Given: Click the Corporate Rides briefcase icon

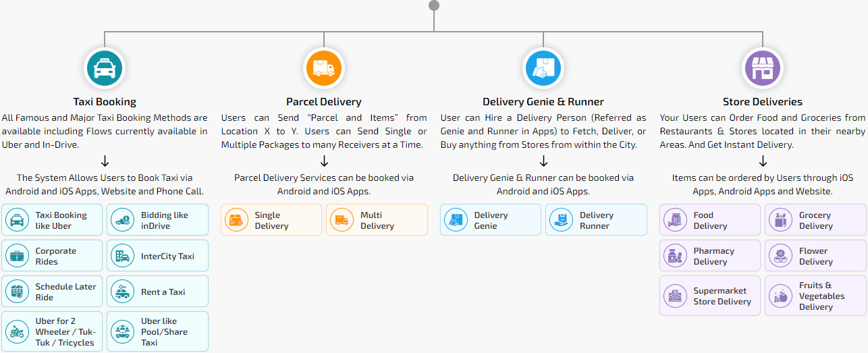Looking at the screenshot, I should [17, 256].
